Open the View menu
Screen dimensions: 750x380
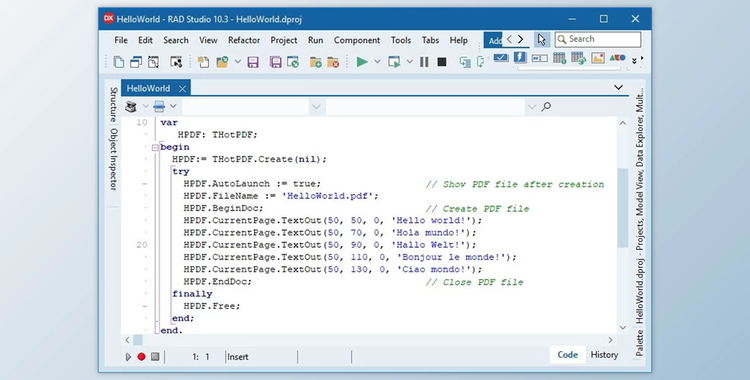208,40
